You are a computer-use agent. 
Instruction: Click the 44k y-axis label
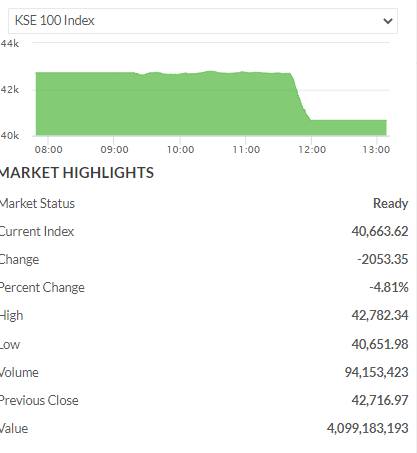click(10, 44)
